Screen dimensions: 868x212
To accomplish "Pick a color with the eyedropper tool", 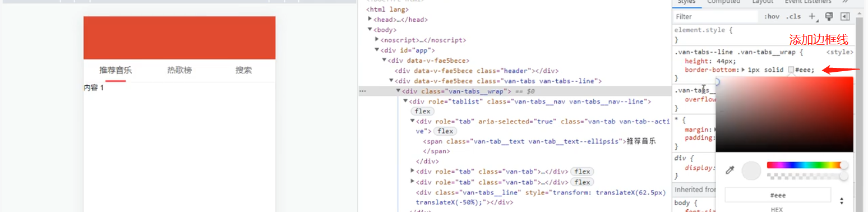I will pyautogui.click(x=730, y=170).
